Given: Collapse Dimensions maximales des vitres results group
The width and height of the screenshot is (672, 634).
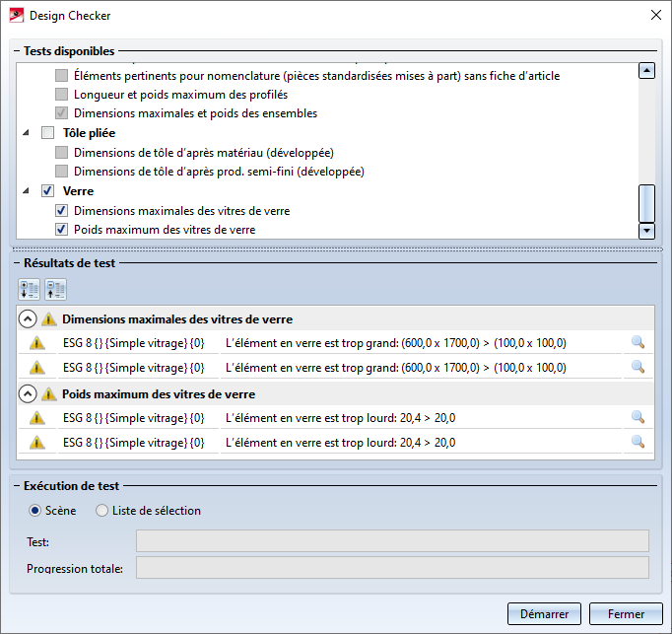Looking at the screenshot, I should tap(28, 319).
